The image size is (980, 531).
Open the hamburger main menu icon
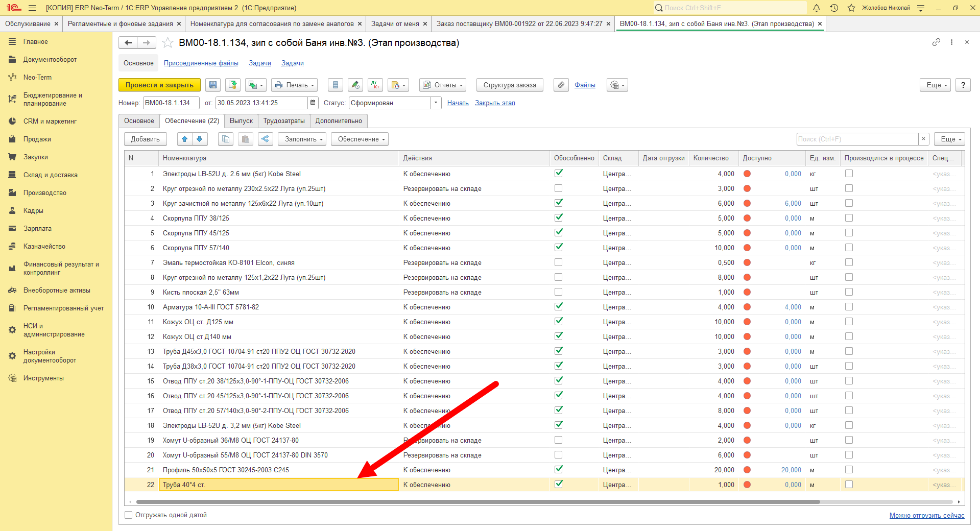pos(32,8)
